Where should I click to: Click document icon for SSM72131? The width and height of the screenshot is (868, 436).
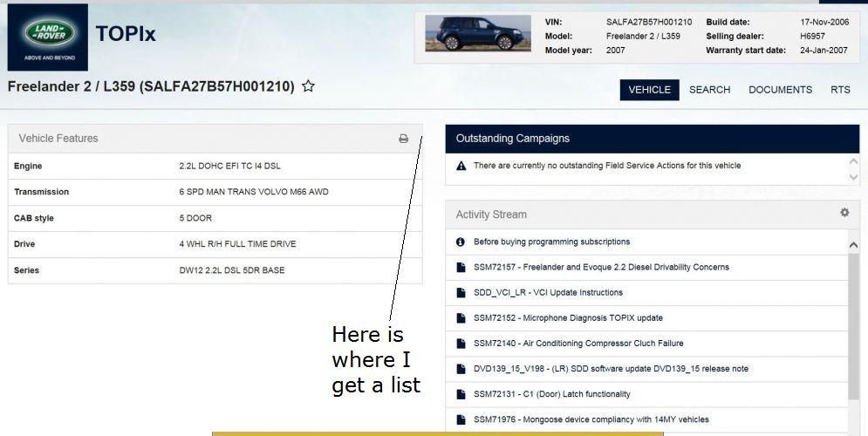(x=461, y=394)
